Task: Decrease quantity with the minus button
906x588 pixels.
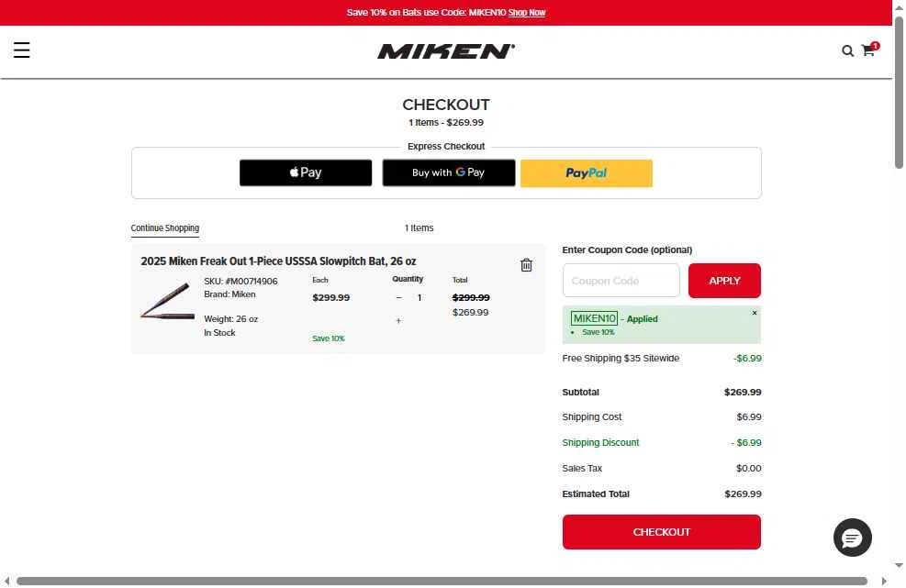Action: [398, 297]
